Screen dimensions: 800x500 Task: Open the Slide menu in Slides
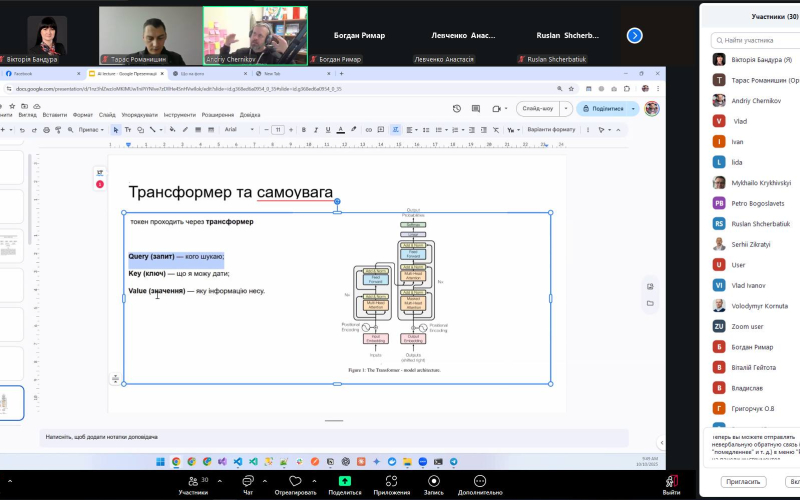click(107, 115)
